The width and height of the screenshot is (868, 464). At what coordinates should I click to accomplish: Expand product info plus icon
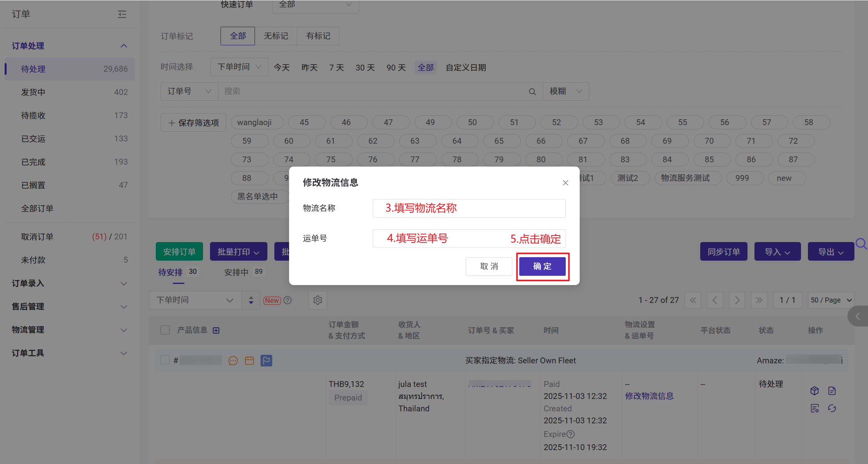216,330
